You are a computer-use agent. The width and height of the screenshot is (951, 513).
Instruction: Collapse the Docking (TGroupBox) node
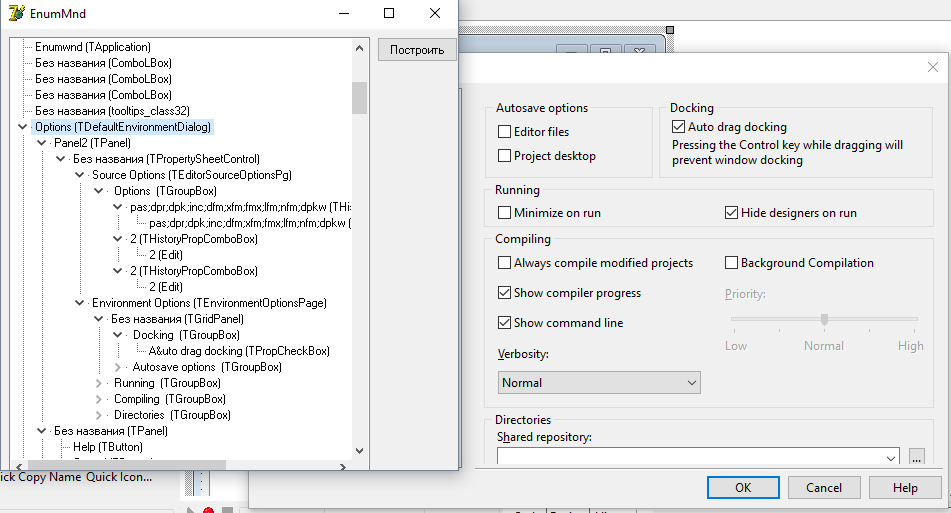pos(118,335)
